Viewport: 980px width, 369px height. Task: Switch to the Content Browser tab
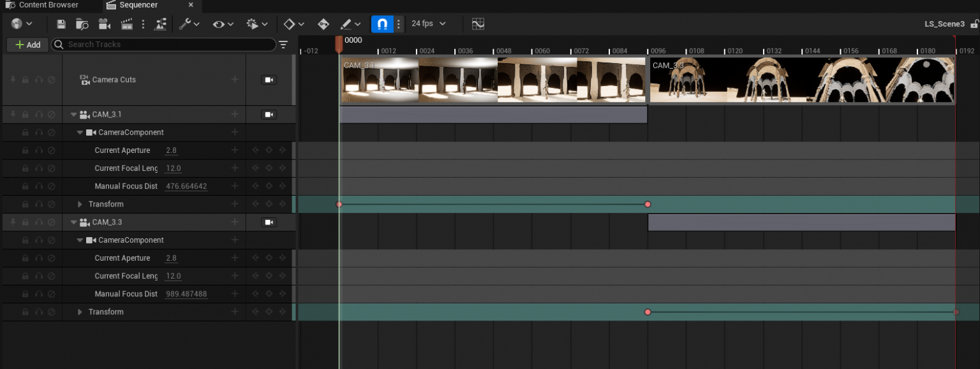(x=48, y=6)
